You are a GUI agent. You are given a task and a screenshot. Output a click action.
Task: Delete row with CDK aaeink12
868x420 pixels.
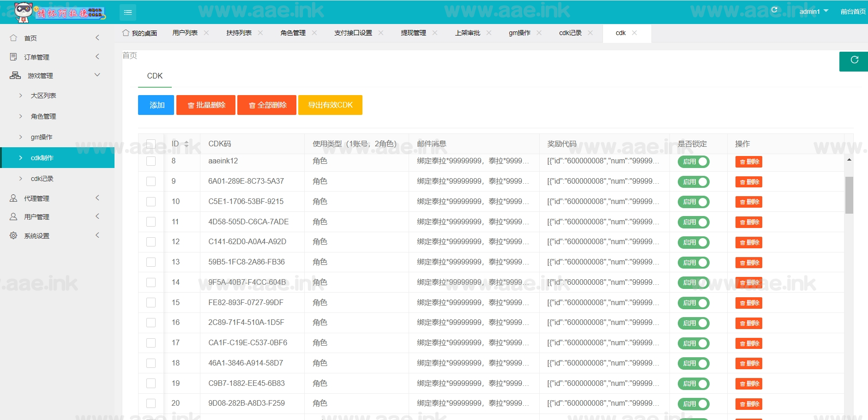click(x=749, y=162)
